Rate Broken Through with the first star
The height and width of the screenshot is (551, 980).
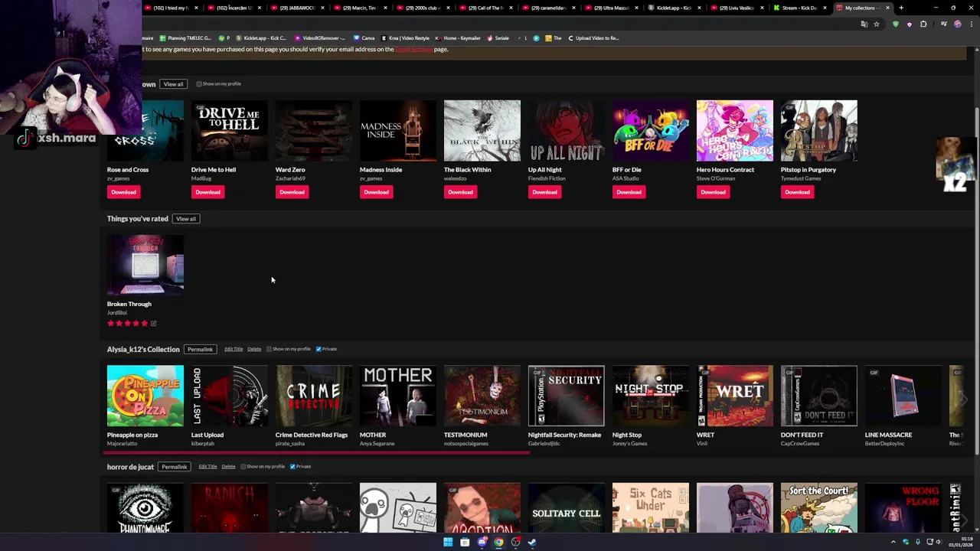[x=110, y=324]
